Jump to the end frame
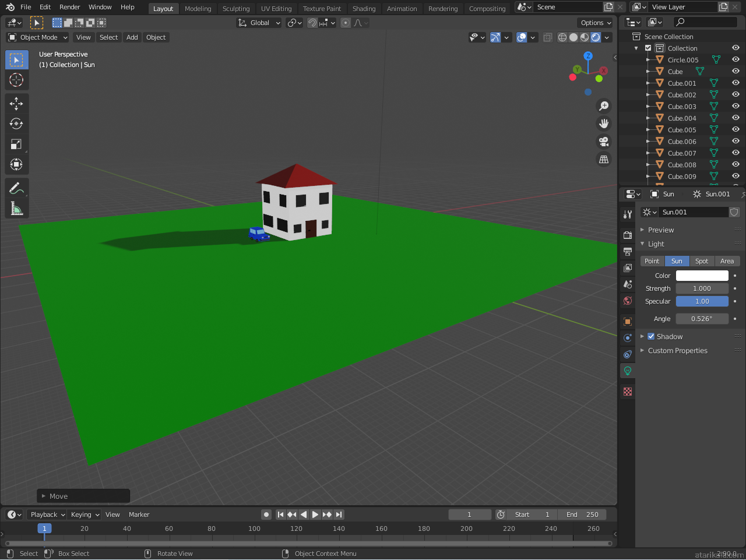 coord(339,515)
